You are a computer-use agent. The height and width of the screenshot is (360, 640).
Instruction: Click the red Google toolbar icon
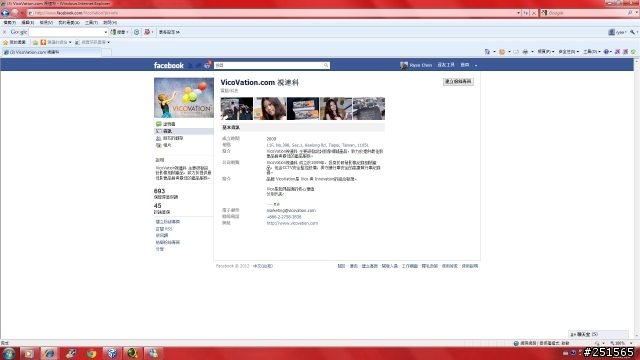pyautogui.click(x=147, y=32)
